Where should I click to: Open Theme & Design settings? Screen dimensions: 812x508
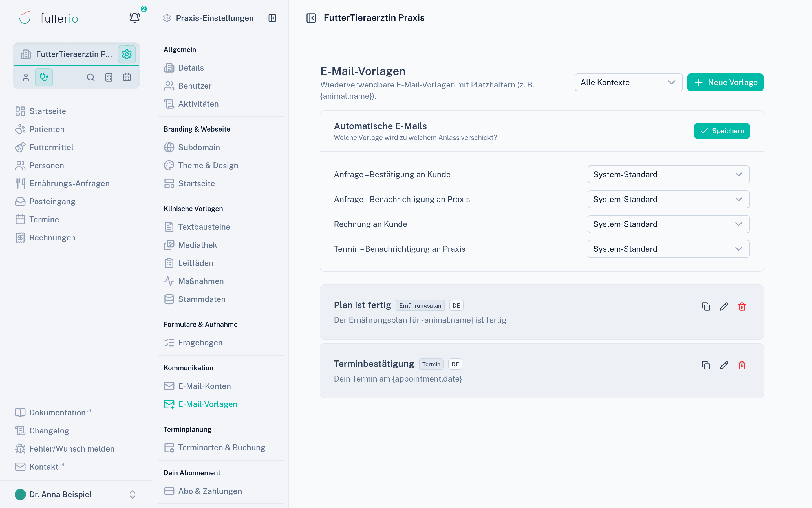201,165
